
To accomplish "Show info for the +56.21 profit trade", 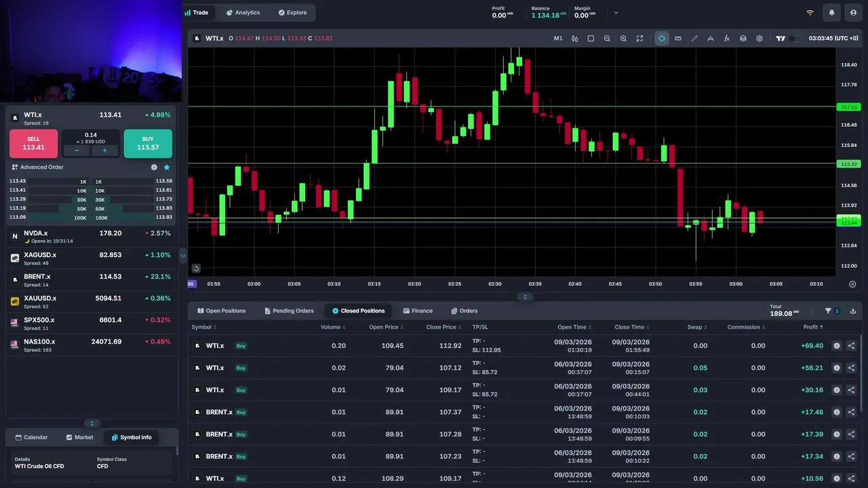I will [x=837, y=368].
